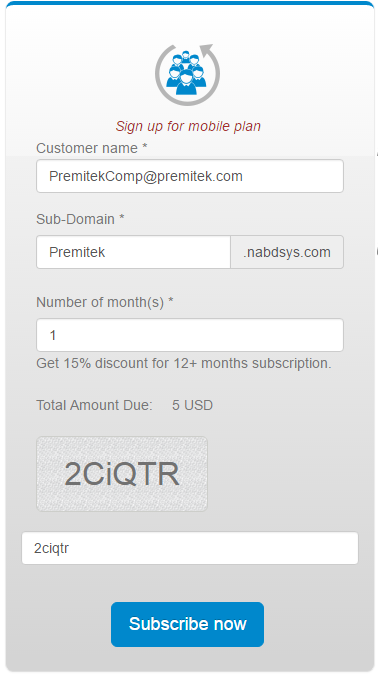Click the 15% discount hint text
Image resolution: width=378 pixels, height=678 pixels.
[x=184, y=363]
